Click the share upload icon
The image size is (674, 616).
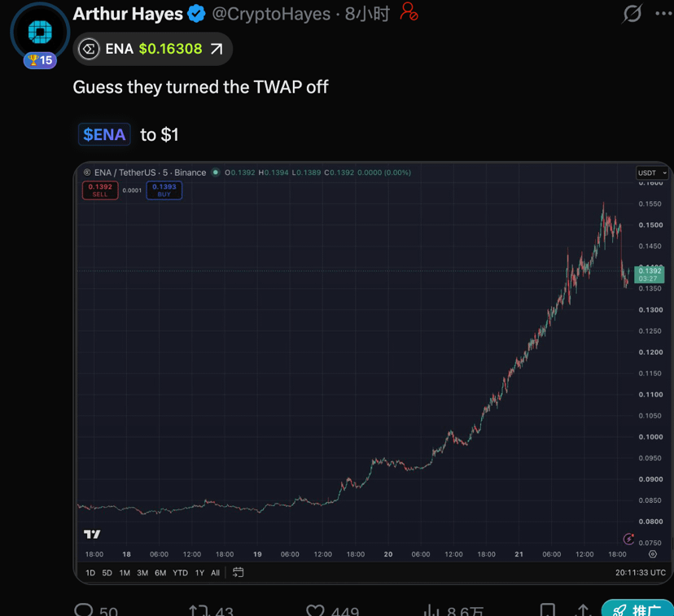[583, 610]
